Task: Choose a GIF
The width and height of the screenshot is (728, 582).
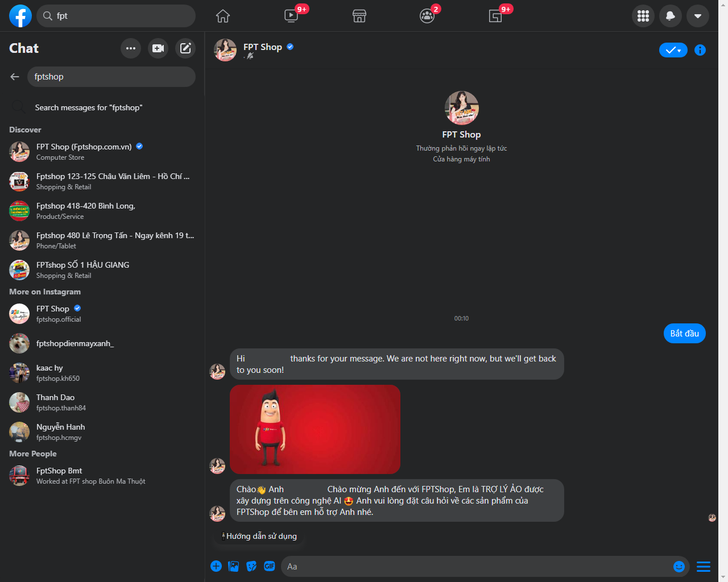Action: pos(270,566)
